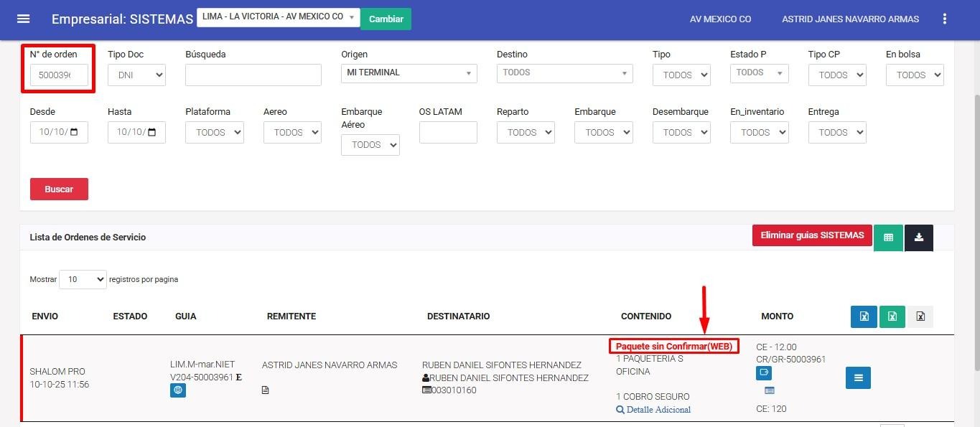Click the Búsqueda text input field
The height and width of the screenshot is (427, 980).
pyautogui.click(x=253, y=75)
